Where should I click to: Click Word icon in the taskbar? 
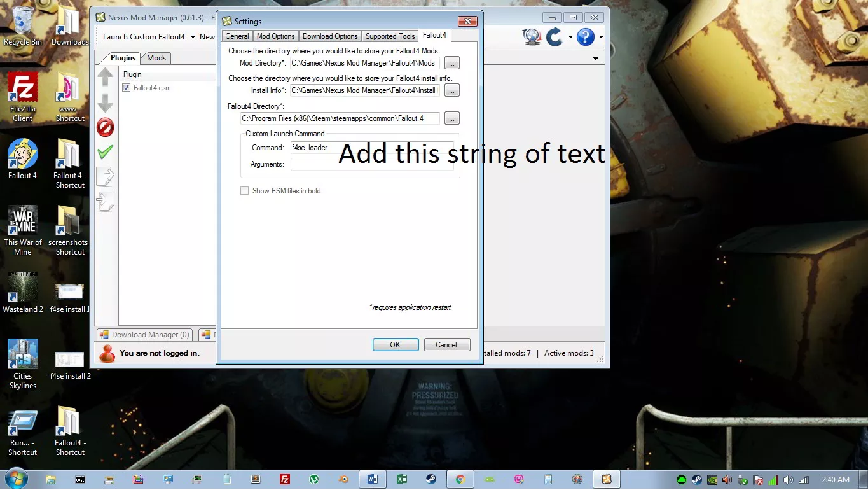coord(372,479)
